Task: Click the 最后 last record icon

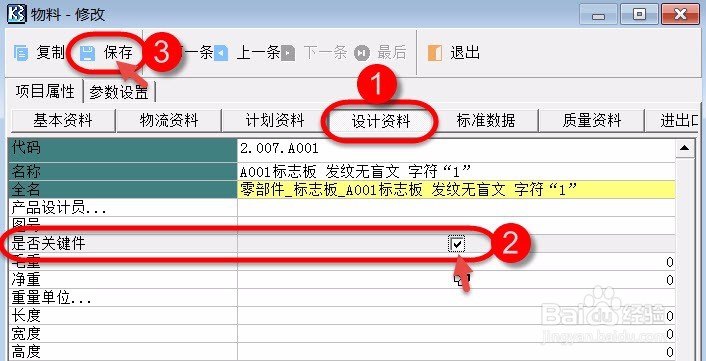Action: click(x=361, y=53)
